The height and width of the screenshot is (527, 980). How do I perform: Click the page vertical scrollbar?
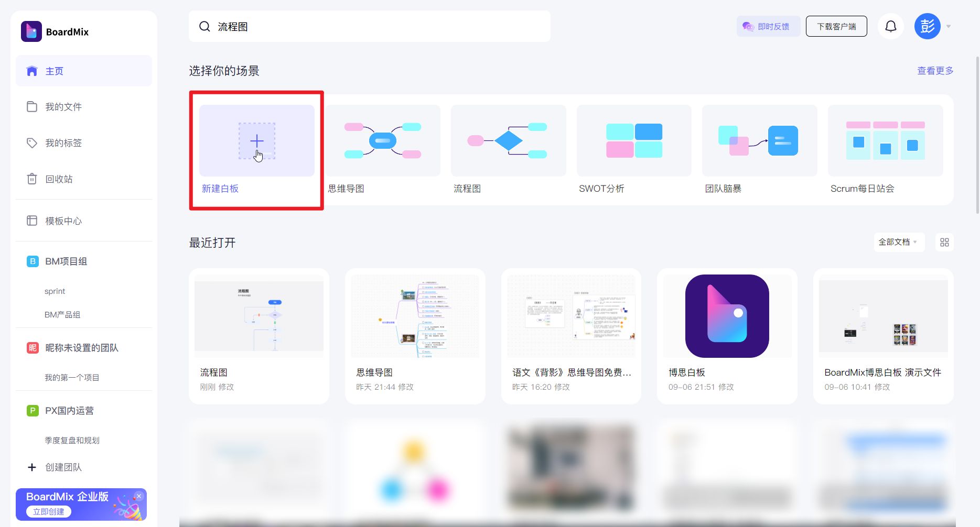(x=977, y=136)
